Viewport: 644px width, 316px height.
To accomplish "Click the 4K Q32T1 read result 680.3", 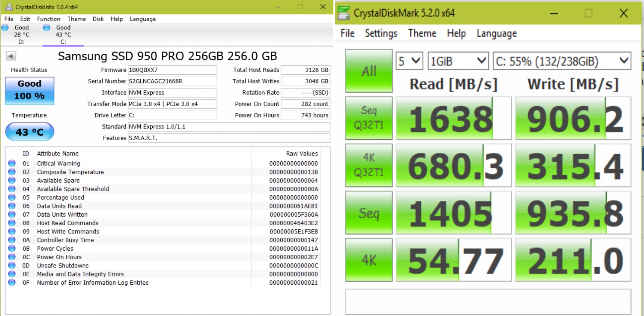I will pos(454,165).
